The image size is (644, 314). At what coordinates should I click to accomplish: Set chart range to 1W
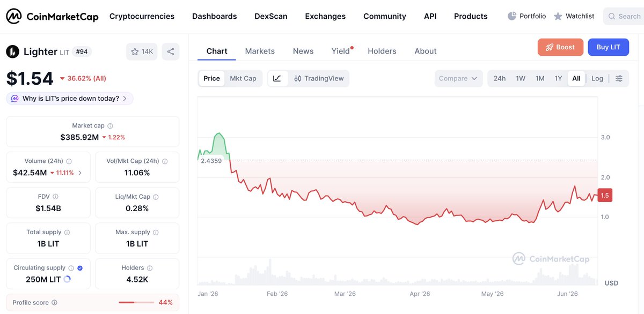click(521, 78)
